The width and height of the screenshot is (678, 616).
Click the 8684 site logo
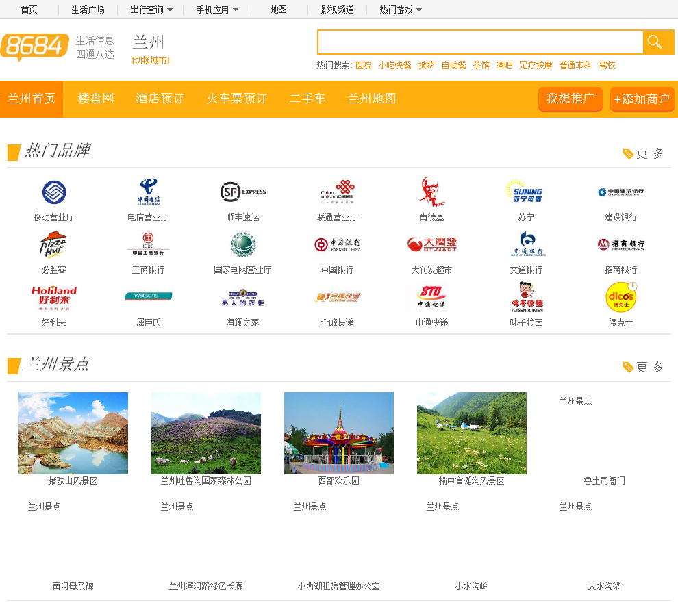point(35,47)
